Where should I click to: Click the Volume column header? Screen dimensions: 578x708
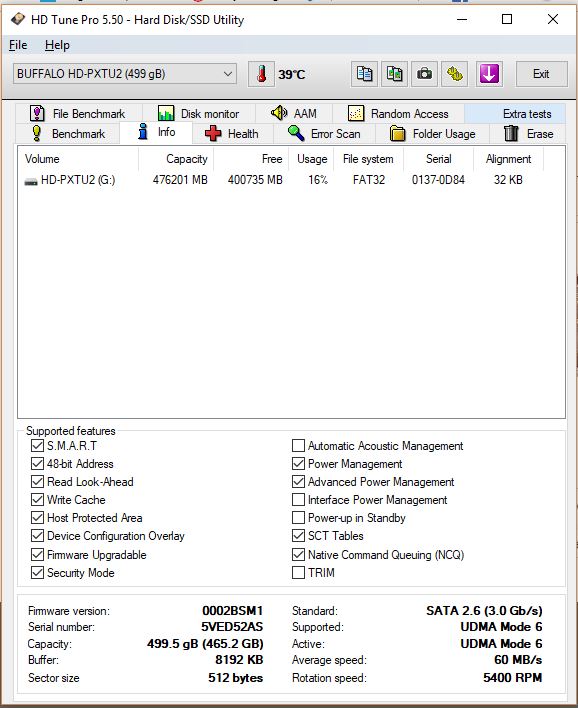(78, 159)
